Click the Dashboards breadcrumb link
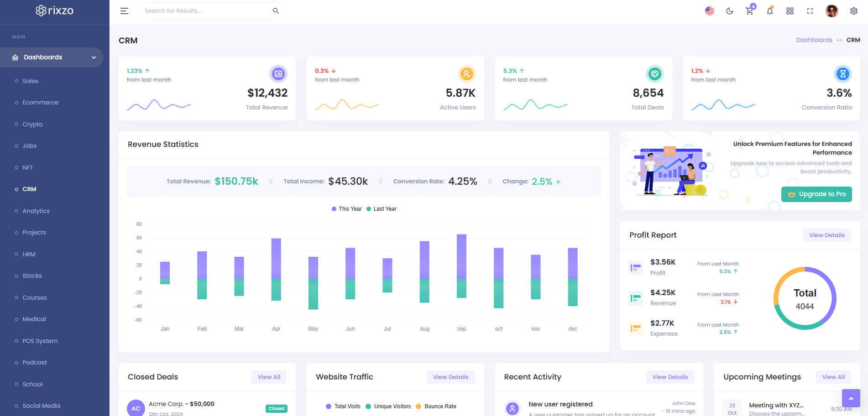Screen dimensions: 868x416 [814, 40]
